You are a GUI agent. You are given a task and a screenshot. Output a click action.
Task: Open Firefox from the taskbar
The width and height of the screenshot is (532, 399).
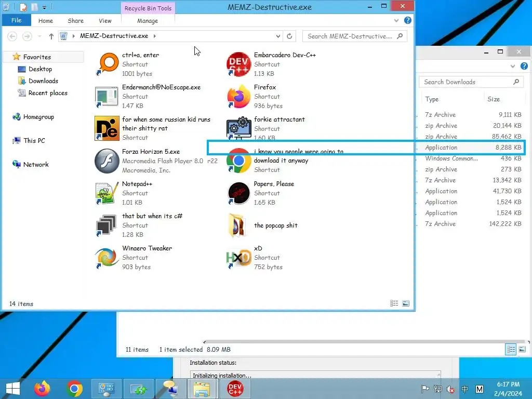(x=42, y=389)
